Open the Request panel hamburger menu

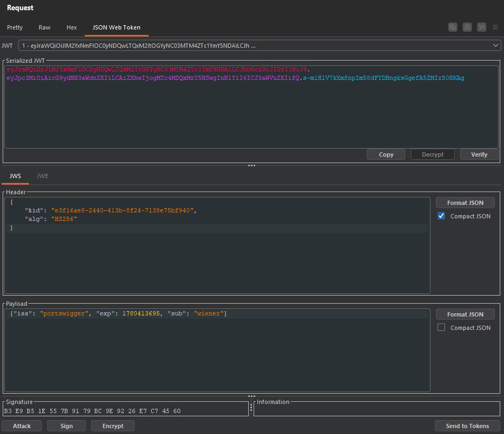pos(495,27)
